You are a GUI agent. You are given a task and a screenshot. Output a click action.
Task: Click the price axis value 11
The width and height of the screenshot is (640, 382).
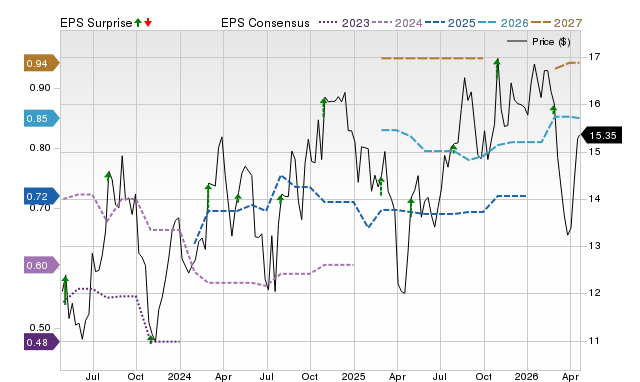coord(594,340)
